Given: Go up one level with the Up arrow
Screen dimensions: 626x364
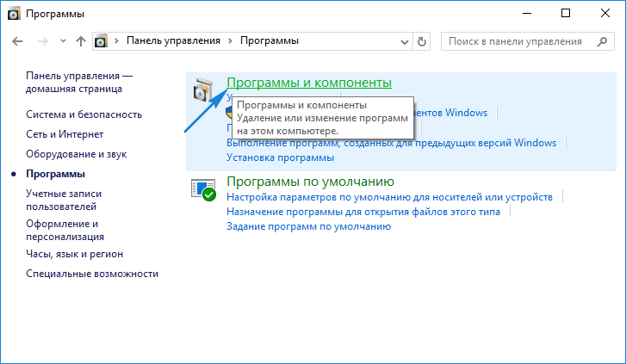Looking at the screenshot, I should [x=81, y=41].
